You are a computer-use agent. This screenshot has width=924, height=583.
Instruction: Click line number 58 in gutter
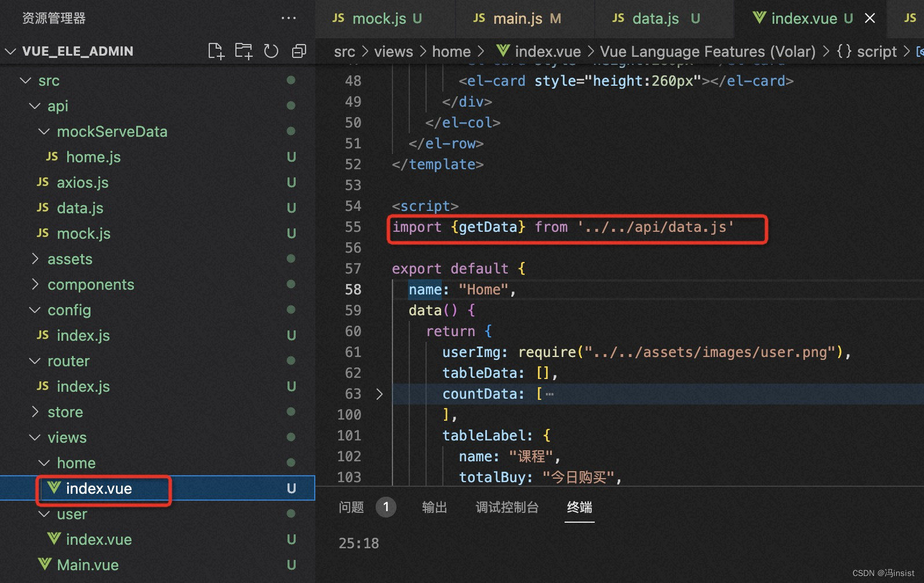353,290
